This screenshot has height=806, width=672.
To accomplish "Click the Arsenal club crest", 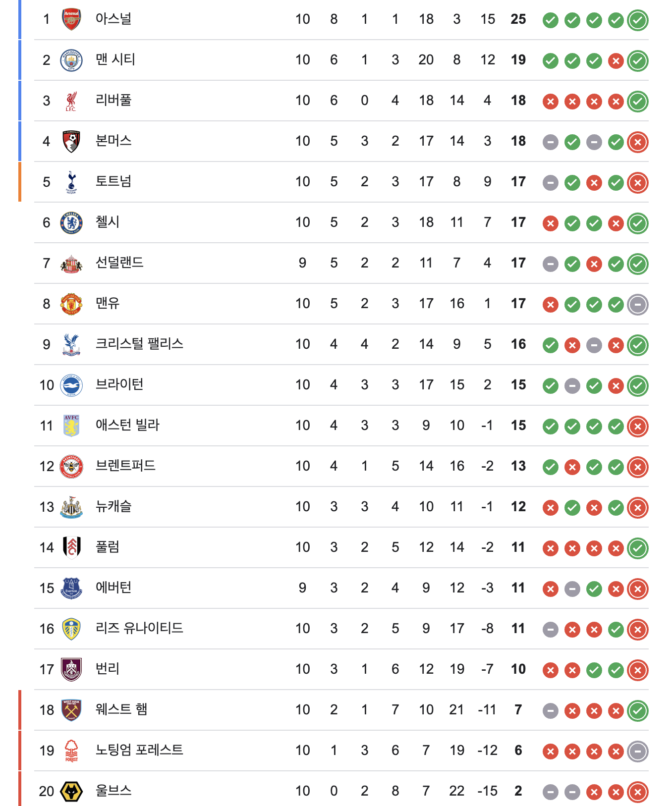I will (71, 19).
